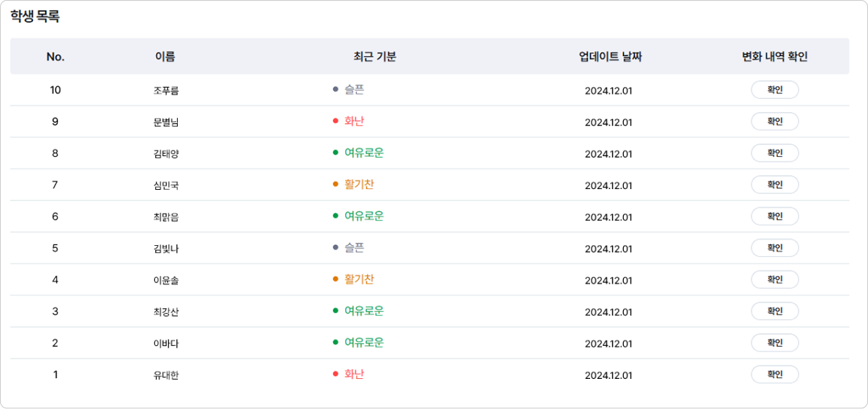Click the No. column header

[55, 57]
